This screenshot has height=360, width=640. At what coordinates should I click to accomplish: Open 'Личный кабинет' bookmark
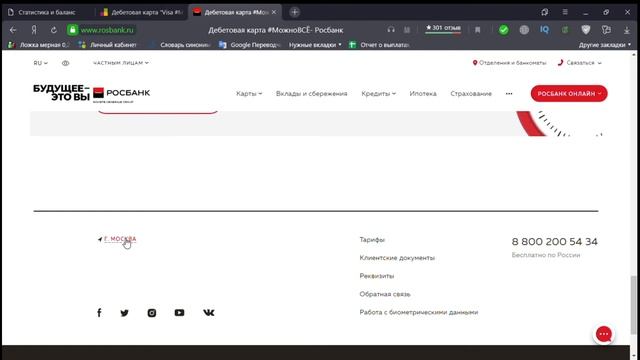108,45
